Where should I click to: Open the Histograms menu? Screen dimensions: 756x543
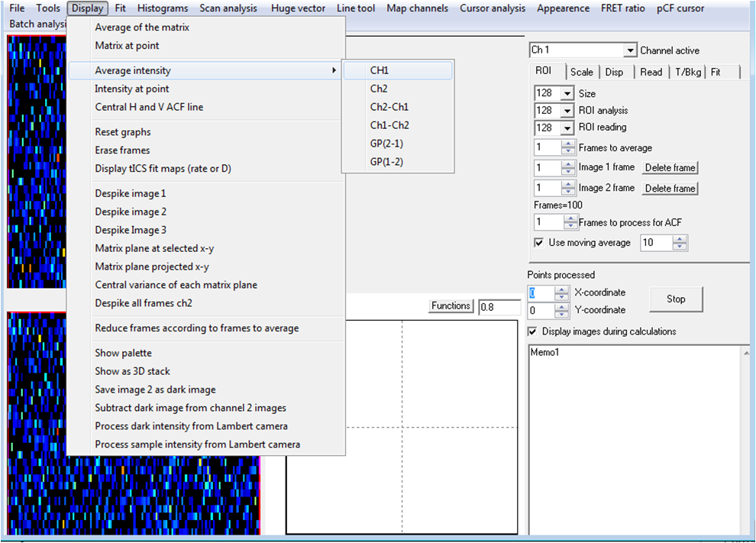[x=163, y=8]
